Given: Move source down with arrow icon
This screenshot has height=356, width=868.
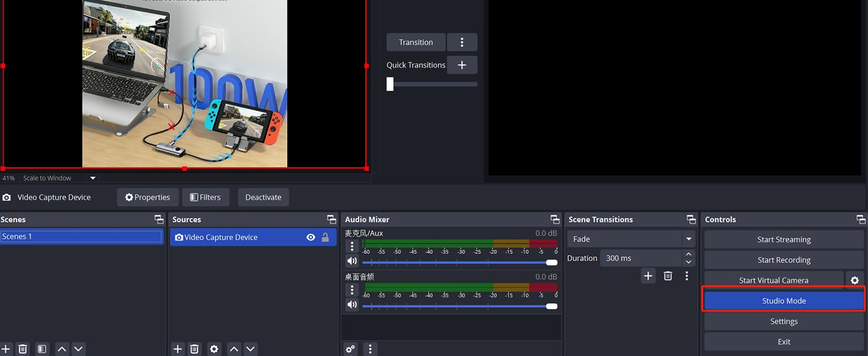Looking at the screenshot, I should 251,349.
